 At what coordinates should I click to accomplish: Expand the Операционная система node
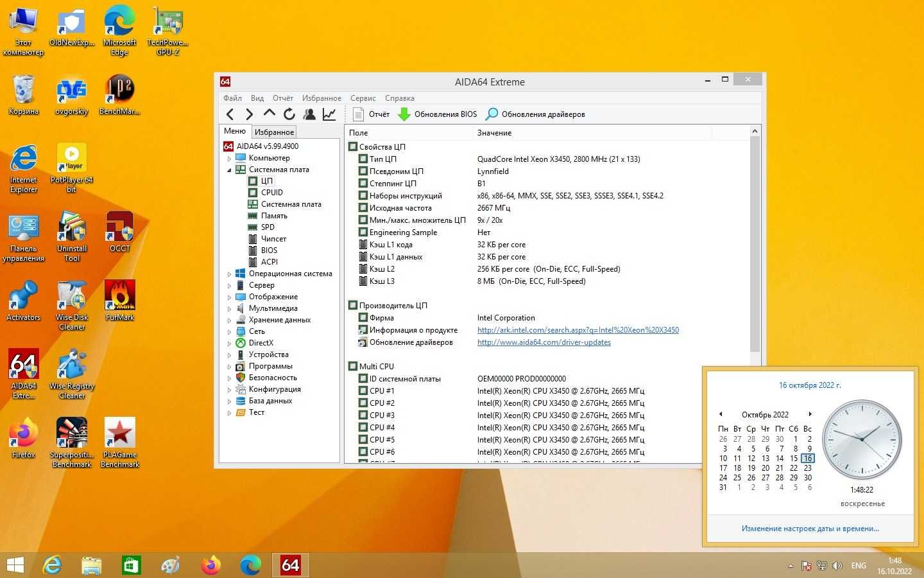(229, 274)
